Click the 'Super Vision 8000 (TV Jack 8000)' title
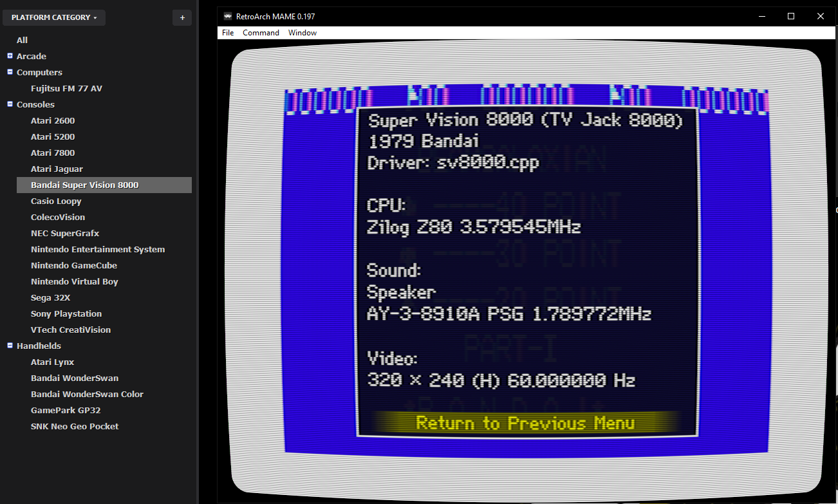Viewport: 838px width, 504px height. click(x=525, y=120)
